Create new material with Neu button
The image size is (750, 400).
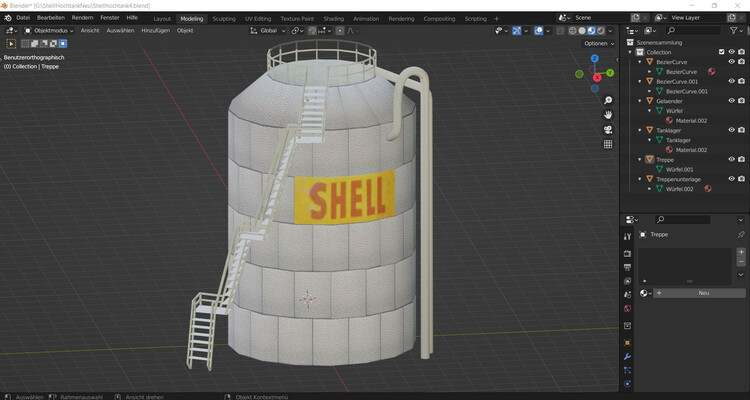point(699,293)
